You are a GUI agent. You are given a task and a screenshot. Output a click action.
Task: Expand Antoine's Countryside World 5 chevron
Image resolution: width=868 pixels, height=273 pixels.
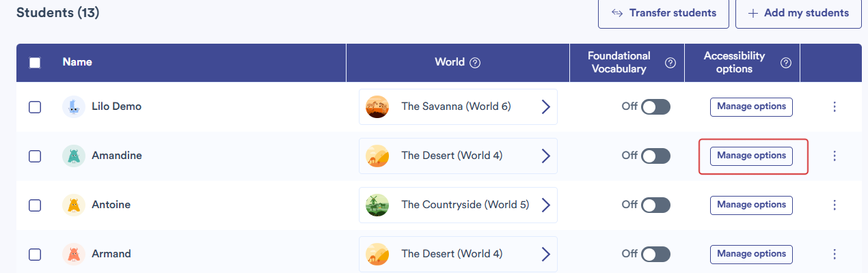pos(545,205)
